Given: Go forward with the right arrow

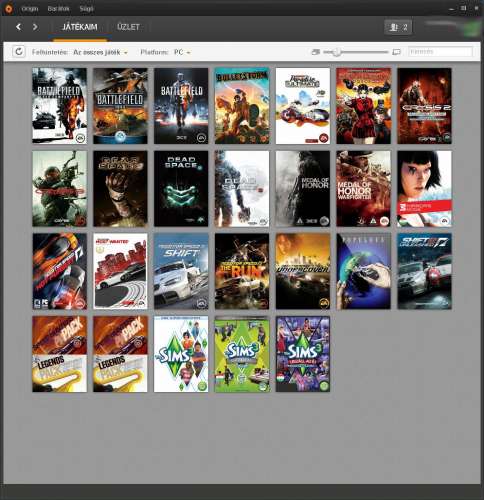Looking at the screenshot, I should pos(35,27).
